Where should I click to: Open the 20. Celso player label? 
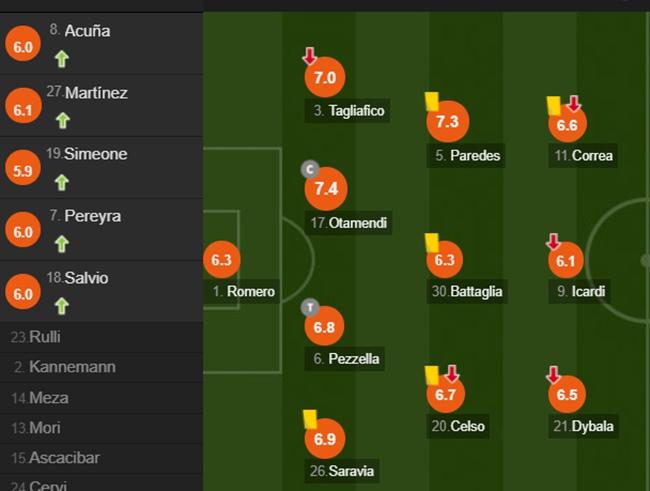(x=458, y=426)
